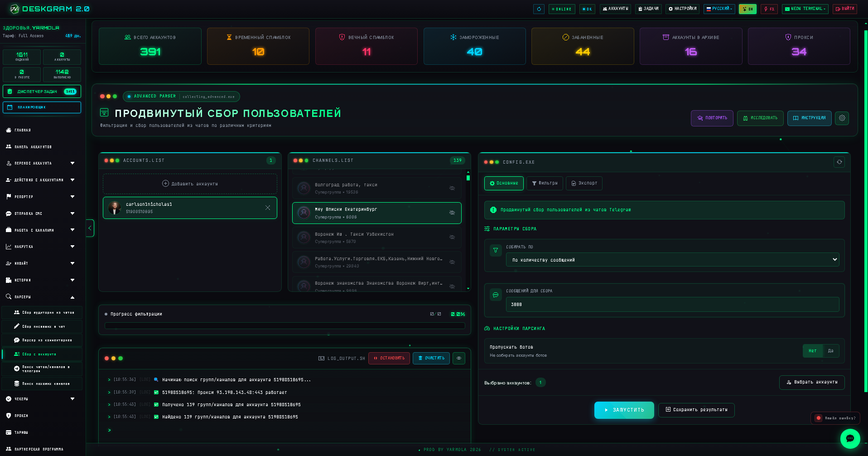The width and height of the screenshot is (868, 456).
Task: Click the filtration progress bar
Action: pyautogui.click(x=285, y=325)
